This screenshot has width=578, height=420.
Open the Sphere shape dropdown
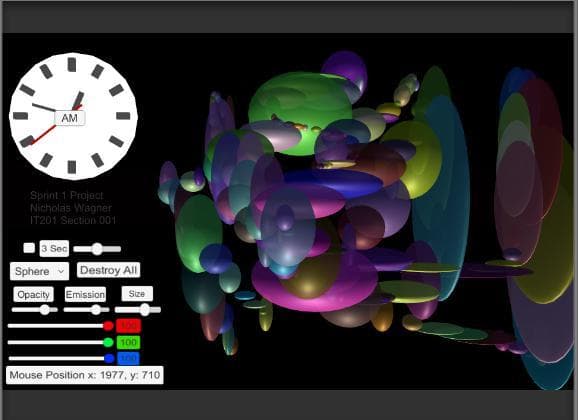(x=39, y=271)
